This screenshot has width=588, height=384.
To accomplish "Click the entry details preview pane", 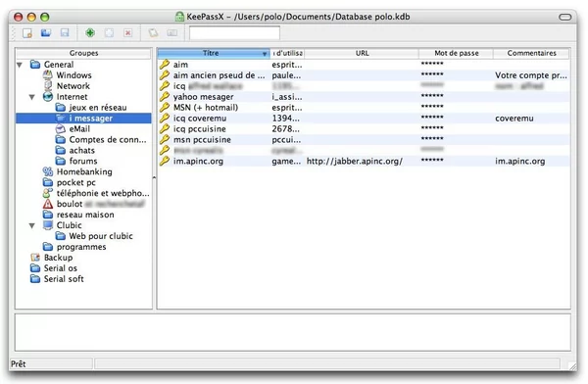I will coord(292,332).
